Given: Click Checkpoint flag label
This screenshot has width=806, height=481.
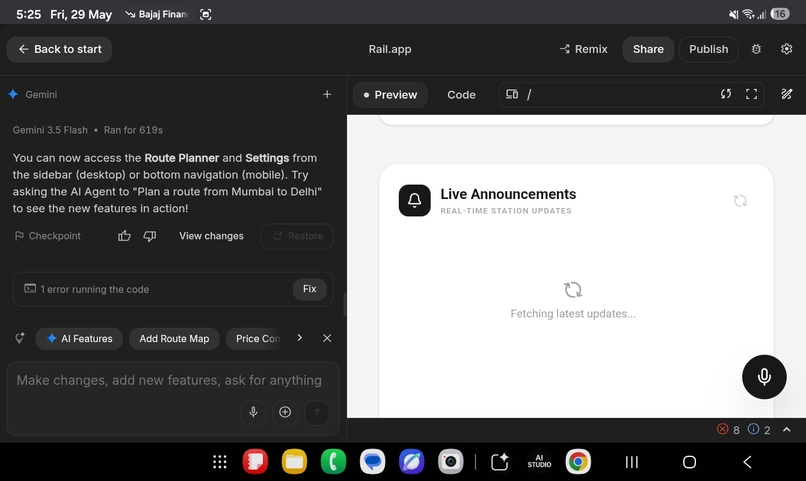Looking at the screenshot, I should pos(47,236).
